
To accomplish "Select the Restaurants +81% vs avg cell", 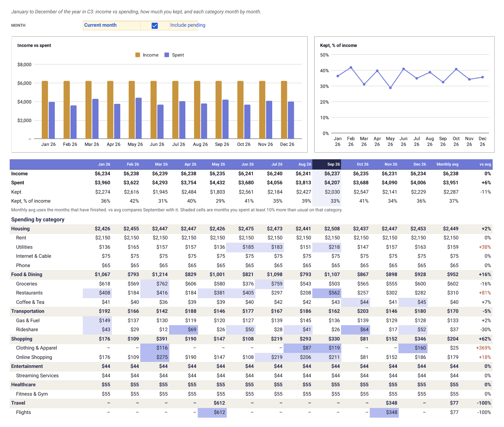I will point(477,293).
